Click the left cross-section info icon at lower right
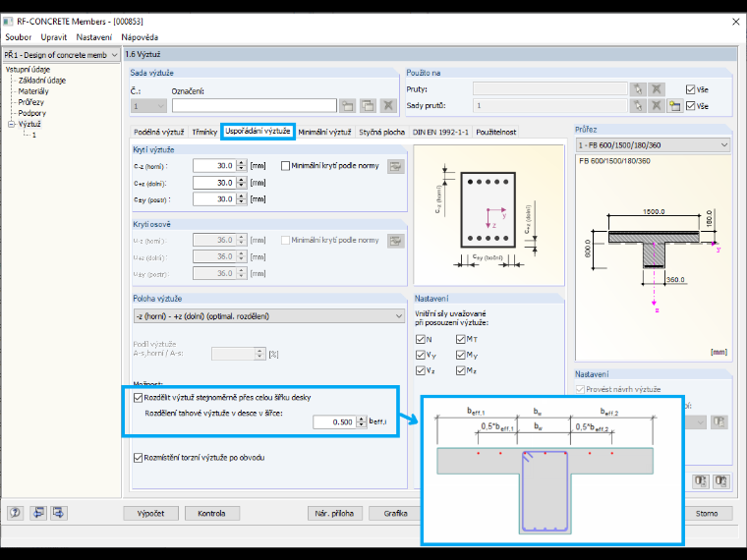 (x=701, y=481)
